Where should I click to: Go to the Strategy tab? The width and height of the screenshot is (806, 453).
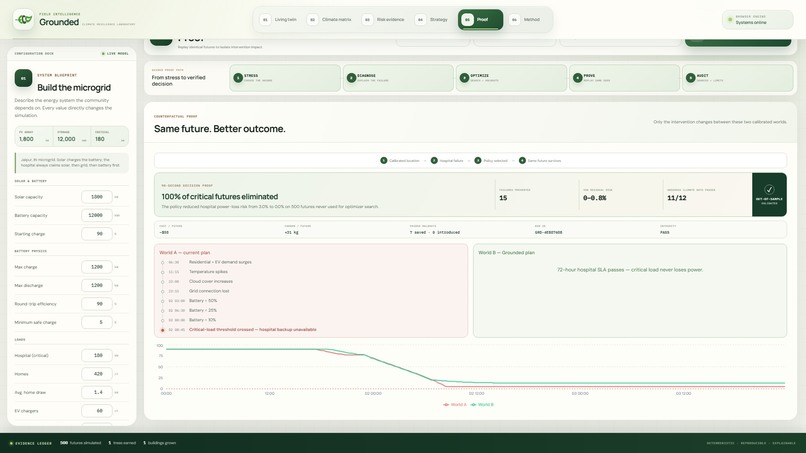coord(432,20)
